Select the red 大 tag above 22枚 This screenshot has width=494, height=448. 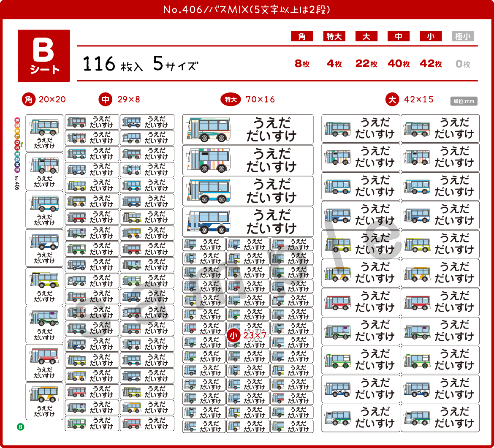click(366, 36)
